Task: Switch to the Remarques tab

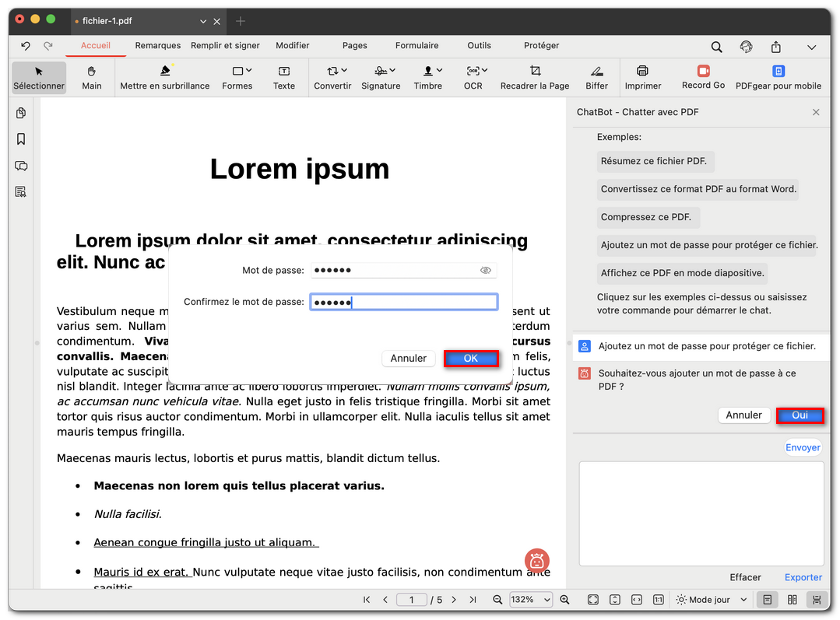Action: pyautogui.click(x=157, y=46)
